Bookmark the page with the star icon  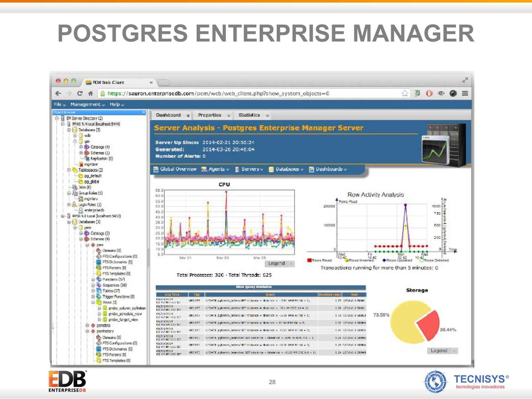[x=405, y=93]
